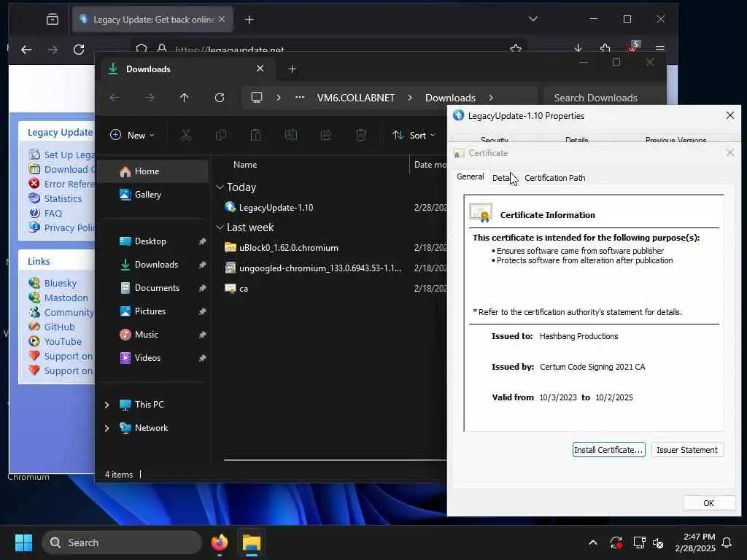This screenshot has width=747, height=560.
Task: Open the GitHub link on webpage
Action: (60, 327)
